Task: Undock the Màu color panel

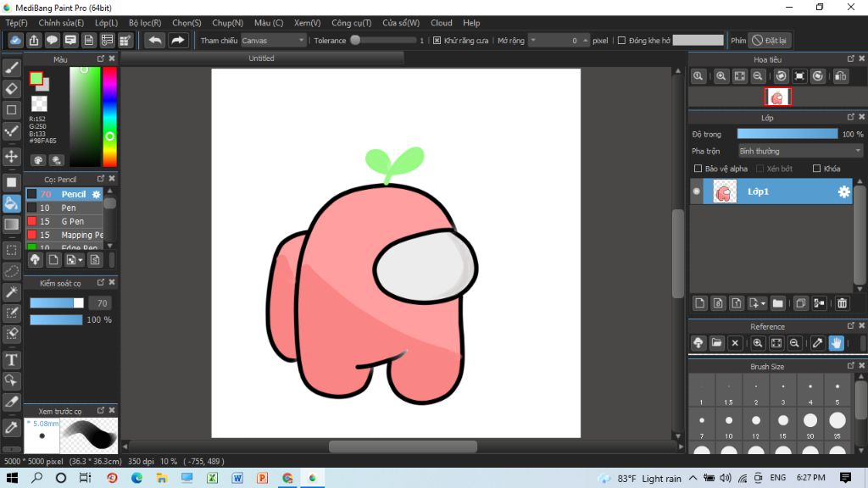Action: pos(101,58)
